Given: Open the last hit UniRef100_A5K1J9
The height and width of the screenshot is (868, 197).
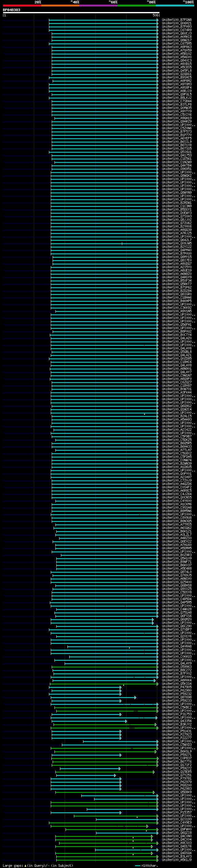Looking at the screenshot, I should (177, 860).
